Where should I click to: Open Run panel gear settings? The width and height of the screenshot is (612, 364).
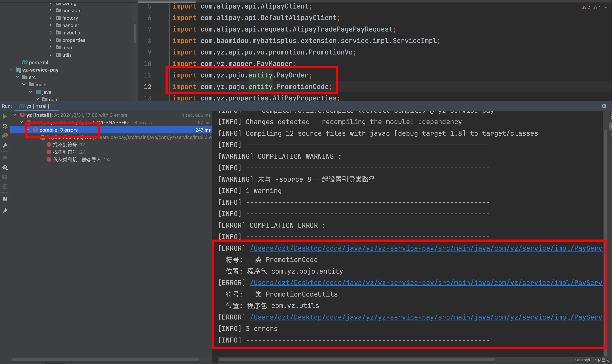tap(604, 106)
